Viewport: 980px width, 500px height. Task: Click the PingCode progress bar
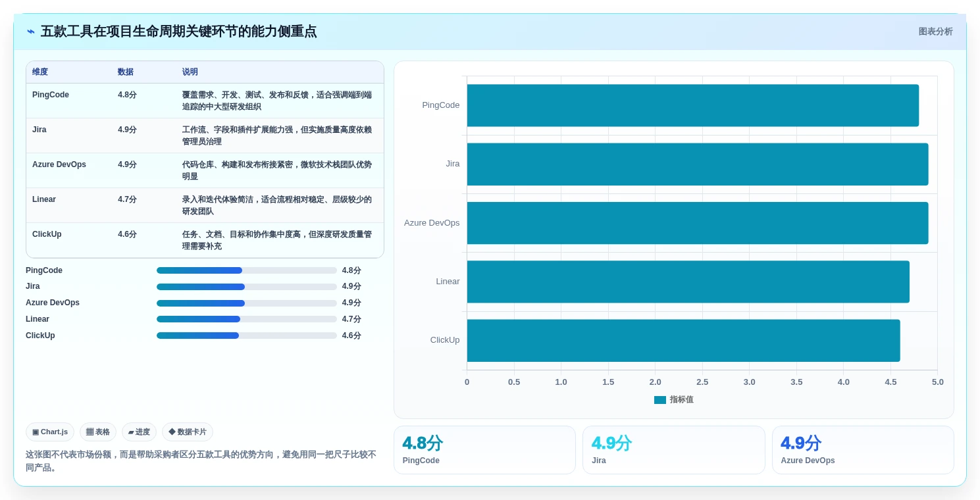click(247, 270)
